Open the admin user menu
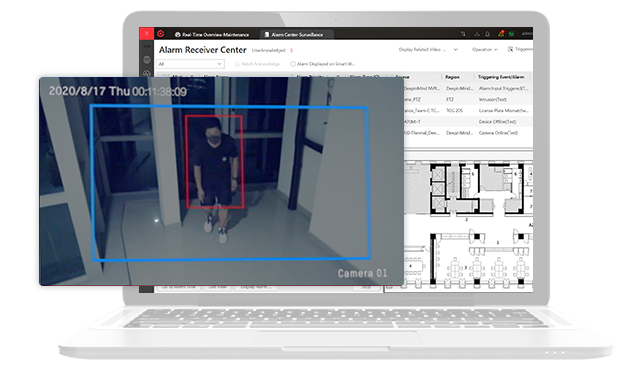The image size is (642, 365). 527,34
